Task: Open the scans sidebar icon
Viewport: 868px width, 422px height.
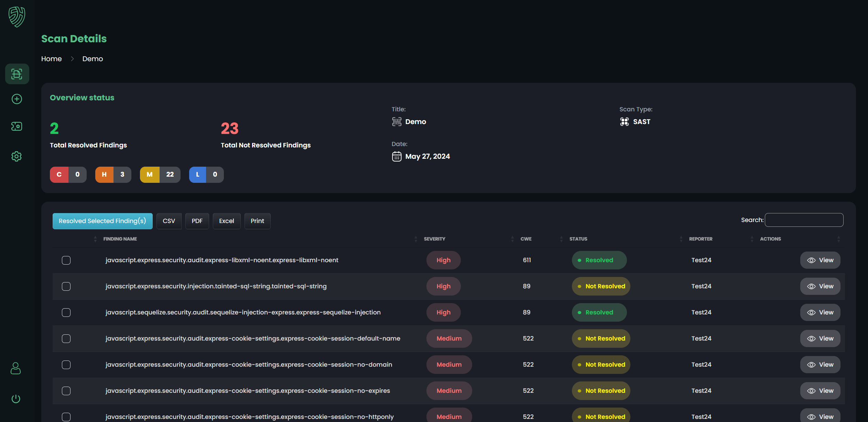Action: click(17, 74)
